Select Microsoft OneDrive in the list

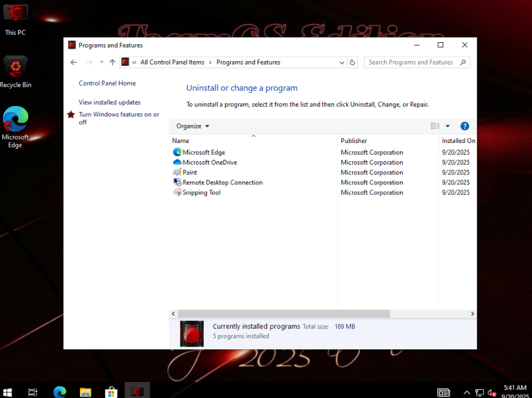point(323,163)
